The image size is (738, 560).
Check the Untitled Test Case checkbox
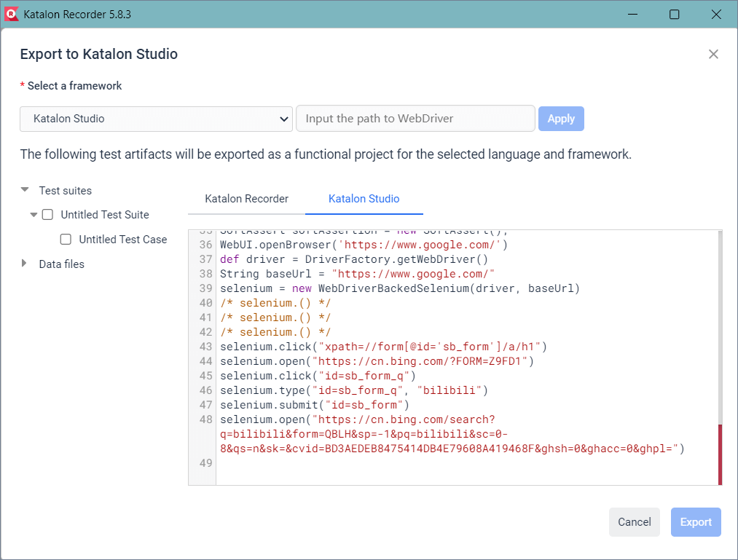coord(66,240)
